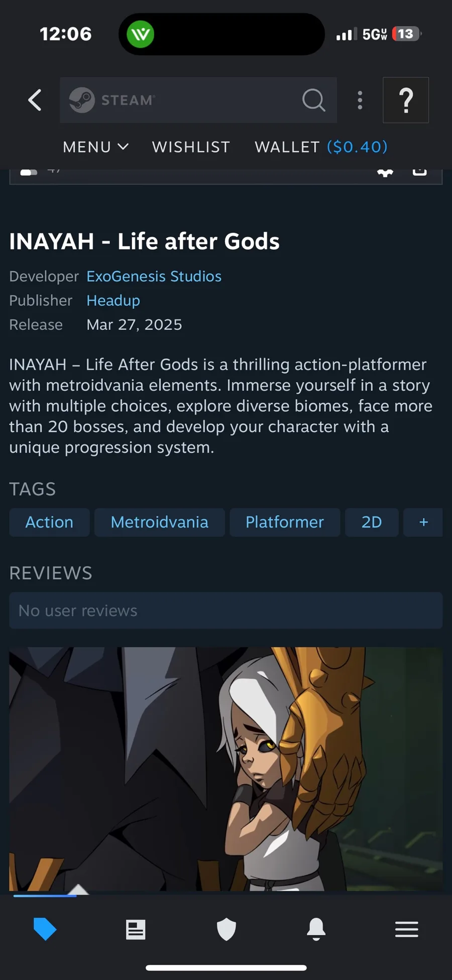Open ExoGenesis Studios developer link
452x980 pixels.
click(154, 277)
